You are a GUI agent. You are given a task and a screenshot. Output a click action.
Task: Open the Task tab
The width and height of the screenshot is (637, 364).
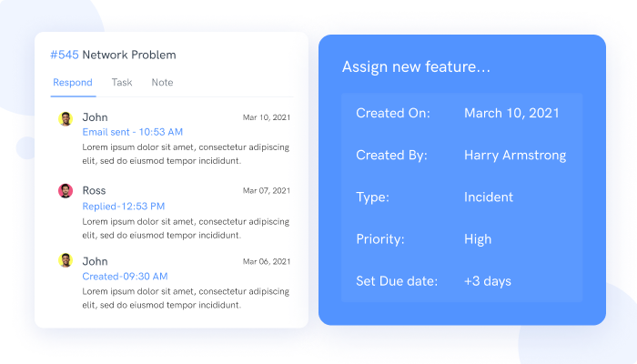point(122,83)
